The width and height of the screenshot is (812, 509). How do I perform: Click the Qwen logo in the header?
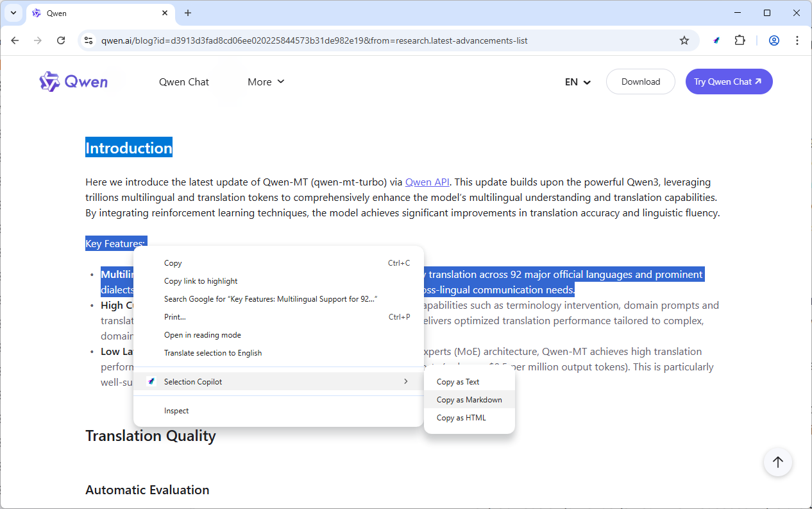coord(74,82)
